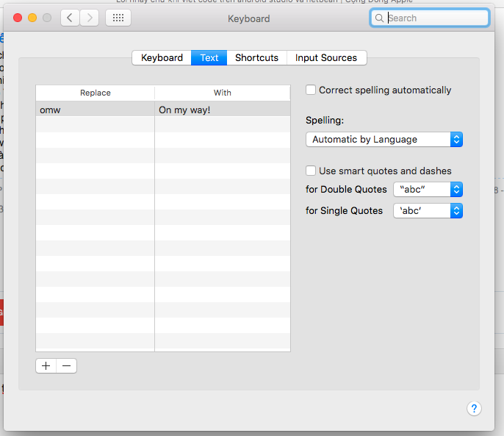Add a new text replacement with plus
The width and height of the screenshot is (504, 436).
[x=46, y=365]
